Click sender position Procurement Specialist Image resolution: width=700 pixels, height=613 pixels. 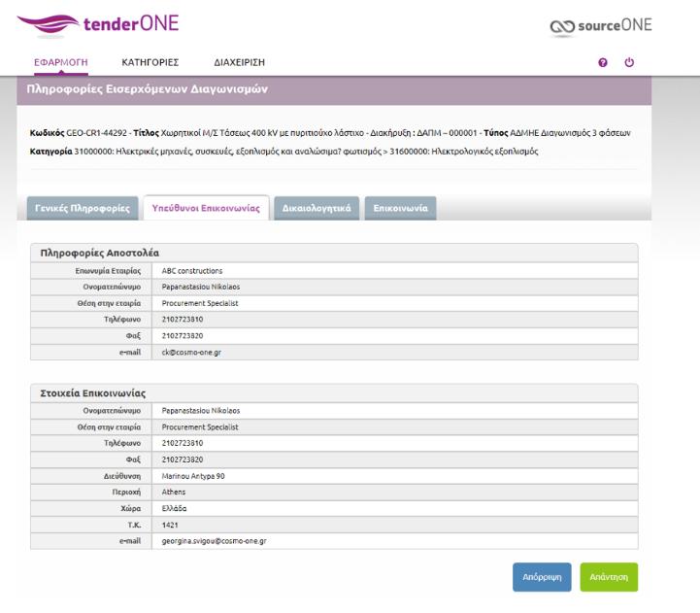[x=200, y=303]
